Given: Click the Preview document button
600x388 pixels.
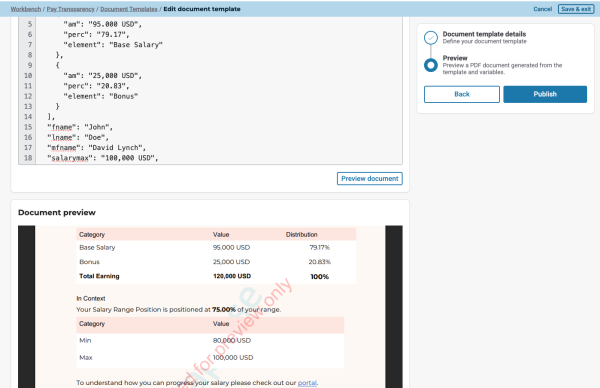Looking at the screenshot, I should (370, 178).
